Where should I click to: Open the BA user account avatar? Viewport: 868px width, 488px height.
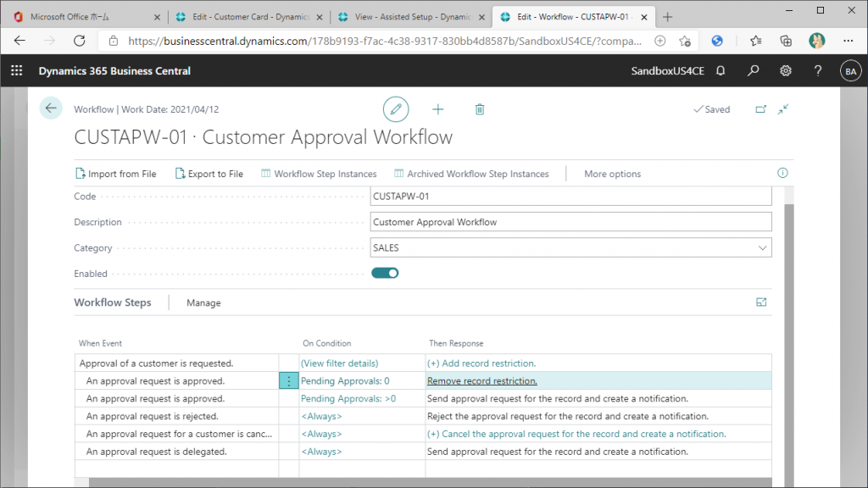(x=850, y=71)
